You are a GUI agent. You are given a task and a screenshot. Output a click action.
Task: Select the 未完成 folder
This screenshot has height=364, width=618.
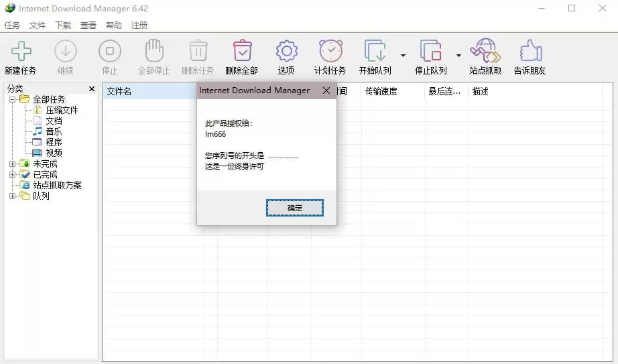(x=46, y=164)
